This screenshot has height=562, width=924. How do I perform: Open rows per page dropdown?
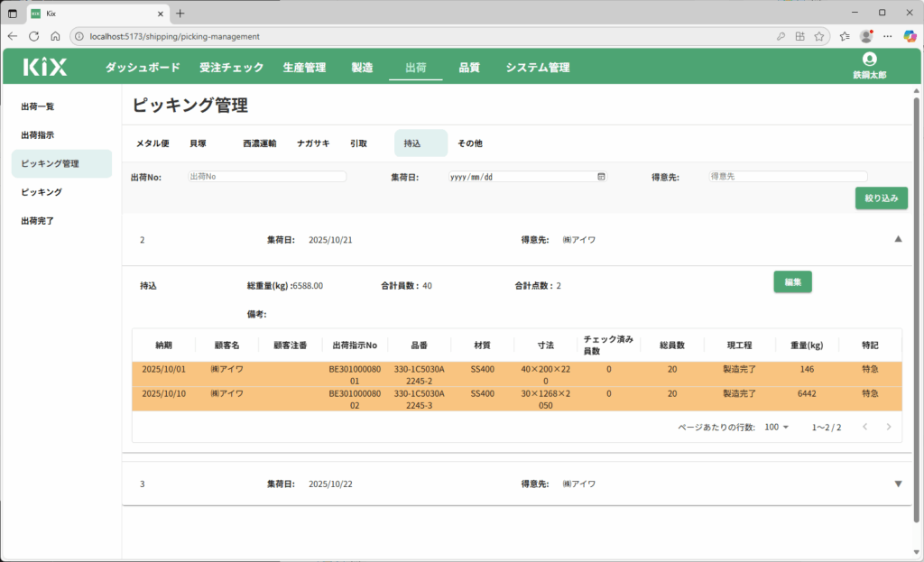(776, 427)
